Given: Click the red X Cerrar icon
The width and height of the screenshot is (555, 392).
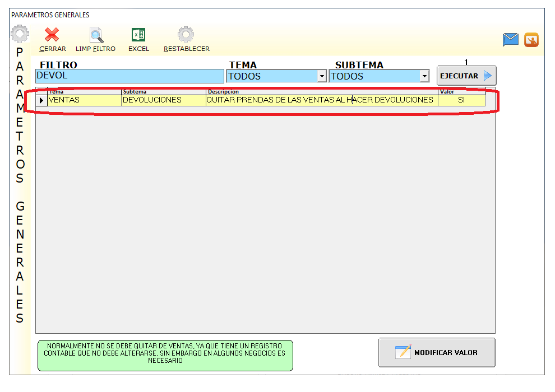Looking at the screenshot, I should click(x=52, y=35).
